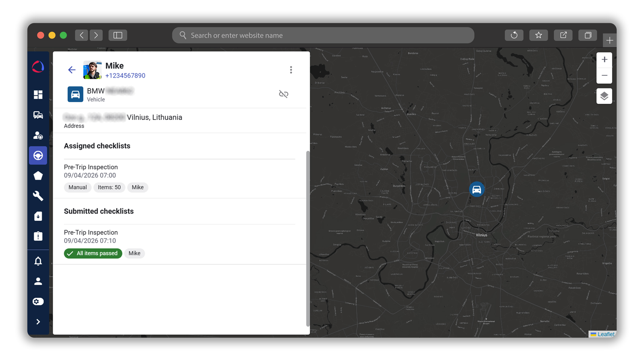The width and height of the screenshot is (644, 364).
Task: Click the browser search bar
Action: [x=322, y=35]
